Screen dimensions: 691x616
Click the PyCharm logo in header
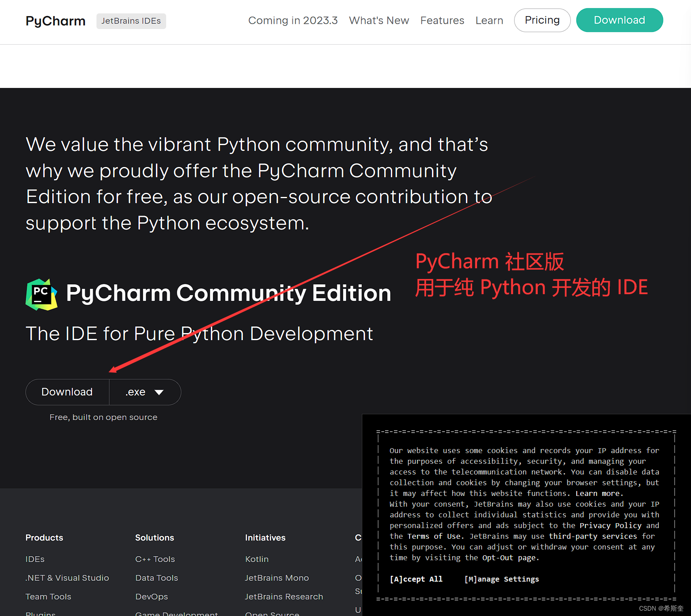55,21
